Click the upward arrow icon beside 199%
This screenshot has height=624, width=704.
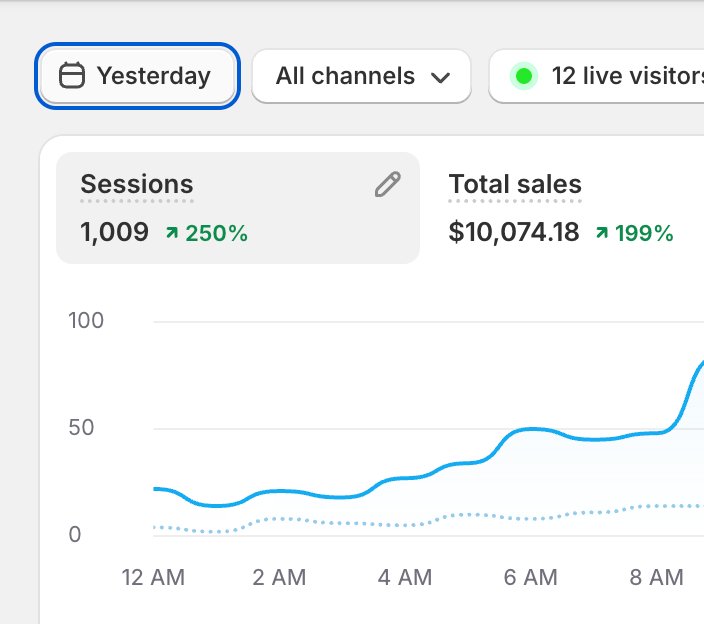(602, 233)
